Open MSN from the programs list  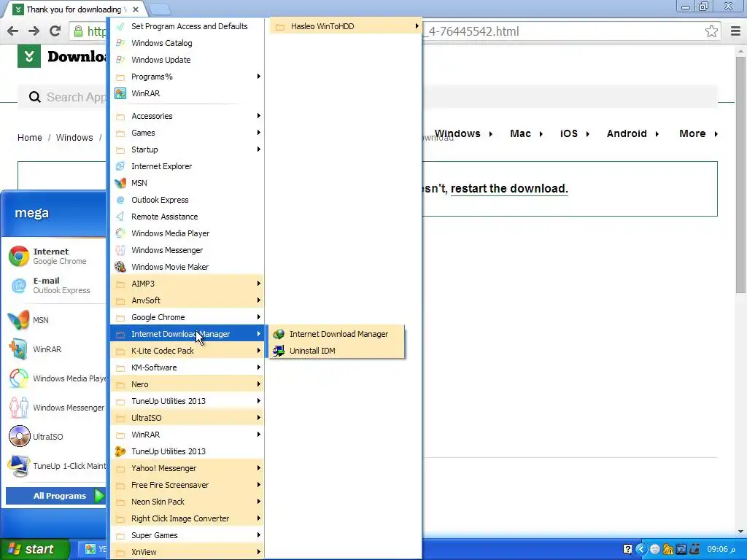(187, 183)
